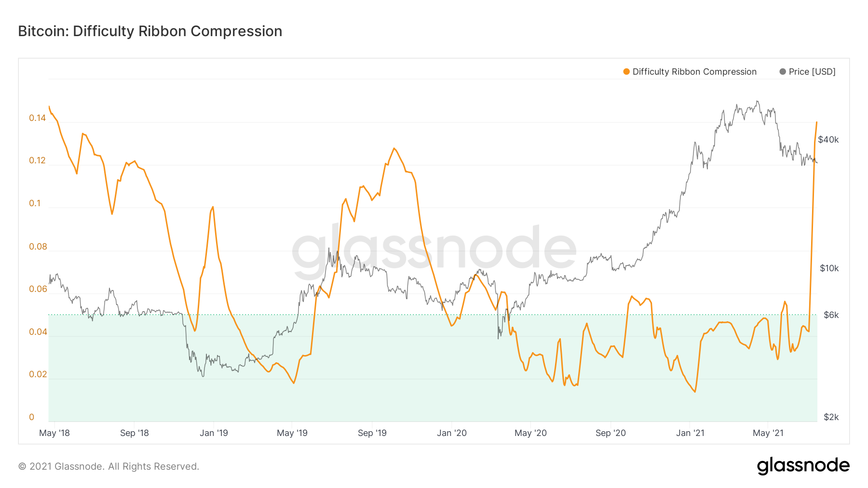This screenshot has width=868, height=488.
Task: Click the orange Difficulty Ribbon Compression legend dot
Action: click(x=626, y=72)
